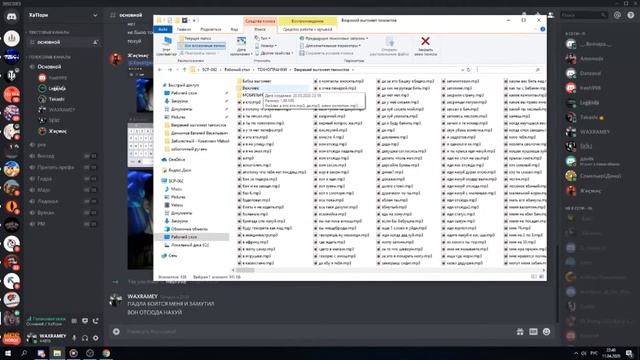Image resolution: width=640 pixels, height=360 pixels.
Task: Select the Поиск ribbon tab
Action: click(260, 29)
